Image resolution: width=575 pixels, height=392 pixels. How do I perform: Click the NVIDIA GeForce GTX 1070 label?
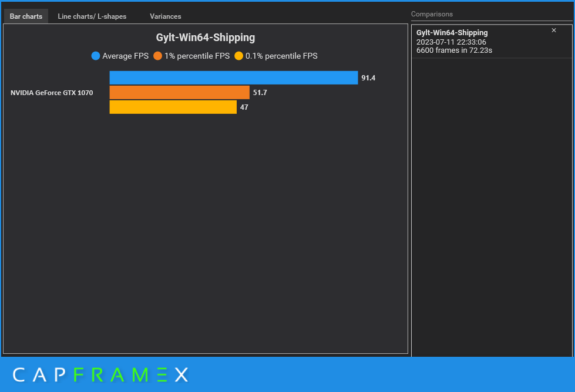click(x=52, y=93)
